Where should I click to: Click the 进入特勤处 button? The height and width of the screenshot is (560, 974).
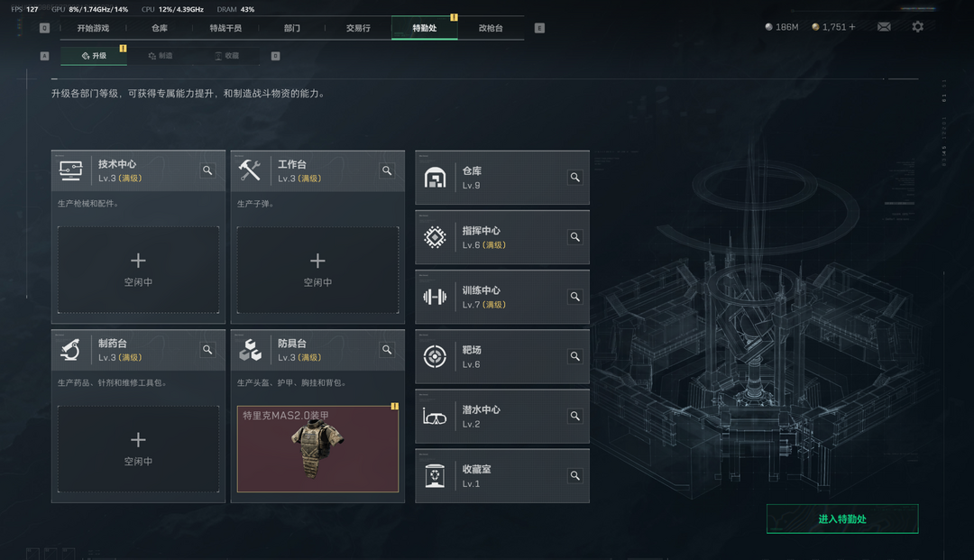tap(842, 519)
